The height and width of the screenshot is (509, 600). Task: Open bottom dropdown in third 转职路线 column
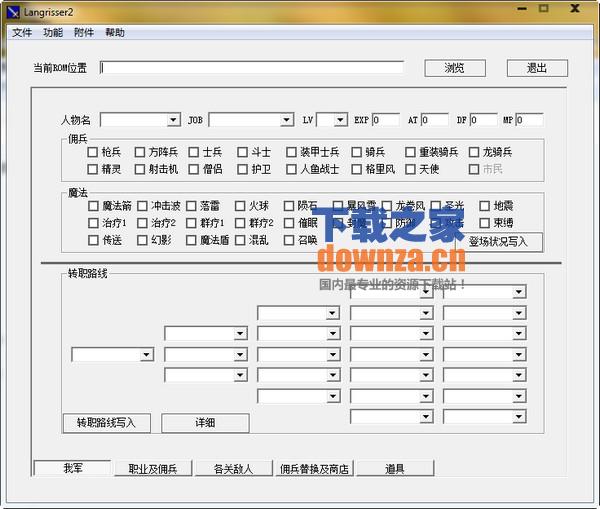(299, 396)
